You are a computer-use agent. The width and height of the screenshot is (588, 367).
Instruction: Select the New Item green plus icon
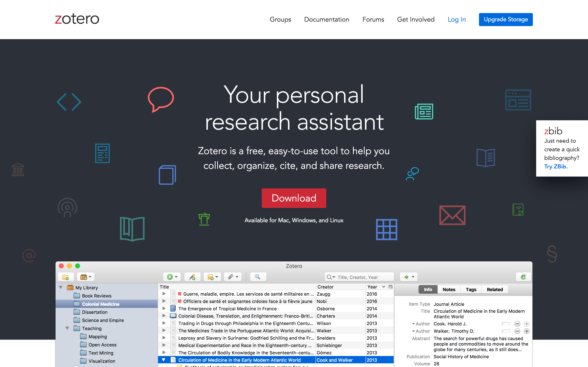(x=170, y=277)
